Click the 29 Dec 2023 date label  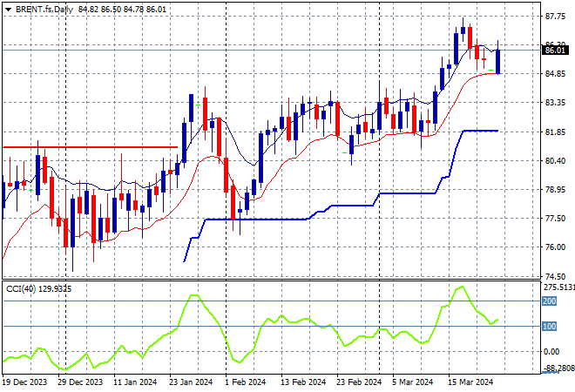pos(80,382)
